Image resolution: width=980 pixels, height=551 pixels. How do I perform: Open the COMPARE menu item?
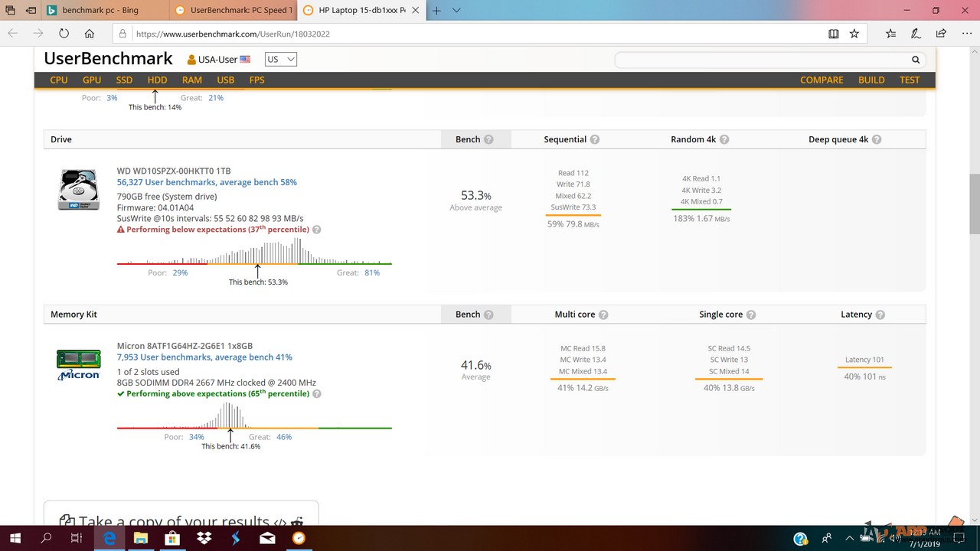pyautogui.click(x=822, y=80)
